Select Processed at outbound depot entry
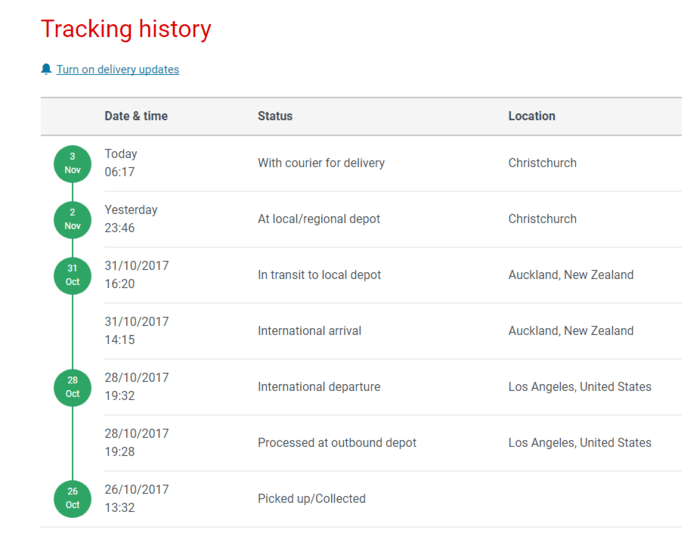The height and width of the screenshot is (555, 700). point(337,442)
